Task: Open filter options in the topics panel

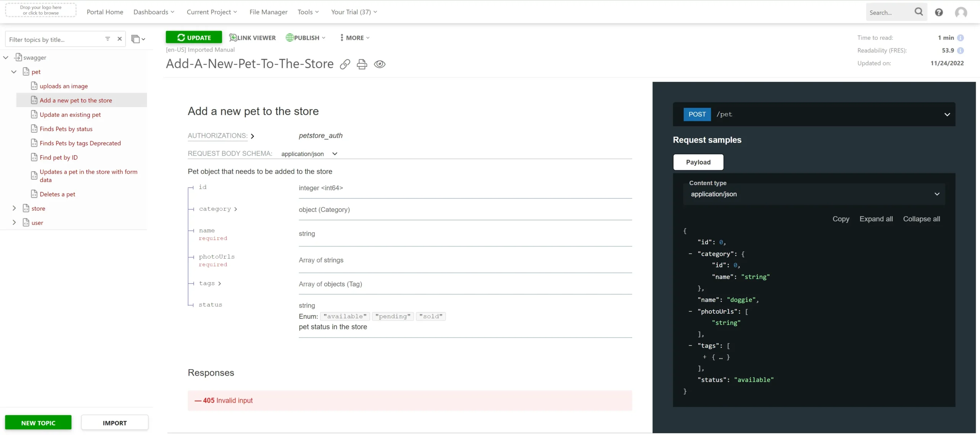Action: point(108,39)
